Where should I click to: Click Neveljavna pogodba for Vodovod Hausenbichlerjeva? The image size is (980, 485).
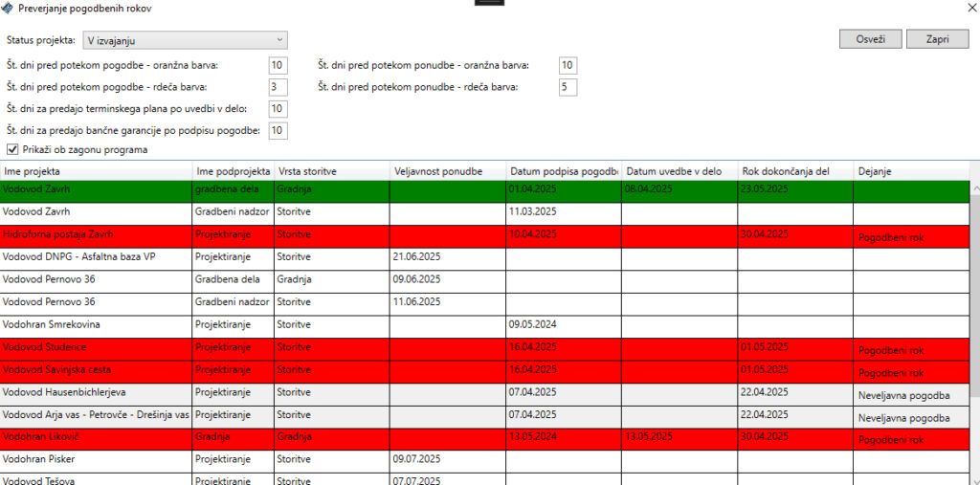[x=904, y=396]
